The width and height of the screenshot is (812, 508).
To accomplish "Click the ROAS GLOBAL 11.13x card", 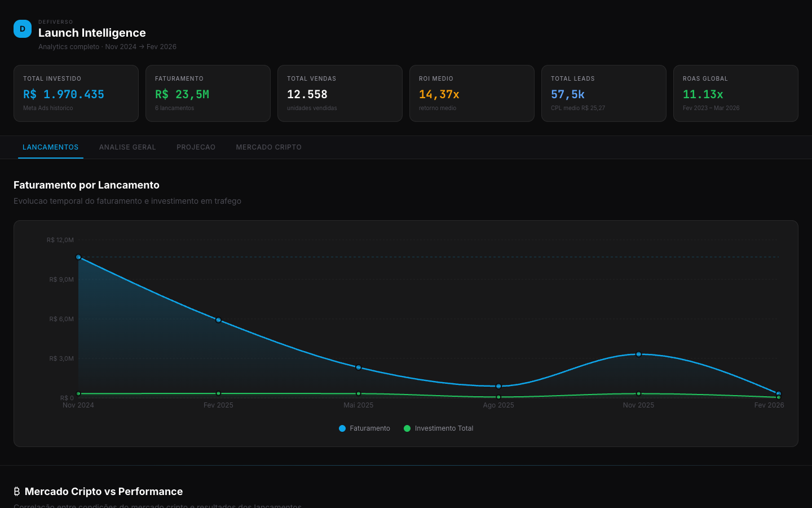I will point(735,93).
